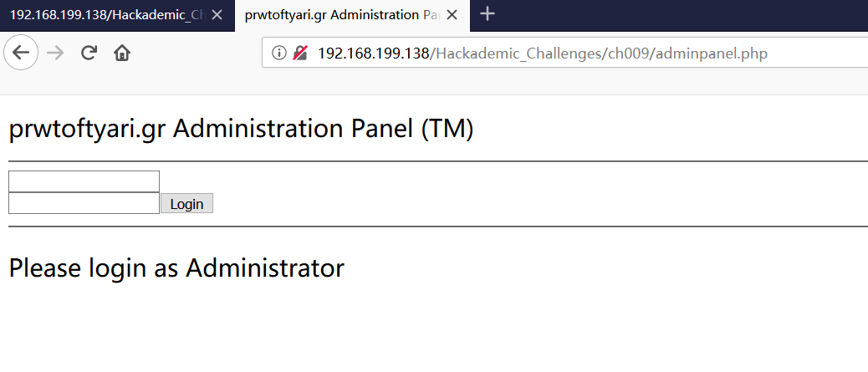Open the browser home page

click(122, 54)
